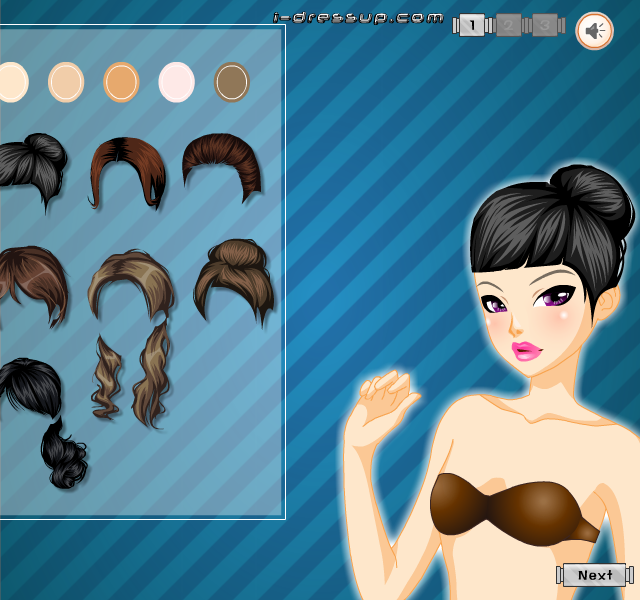Choose the light brown wavy pigtails hairstyle

tap(131, 339)
